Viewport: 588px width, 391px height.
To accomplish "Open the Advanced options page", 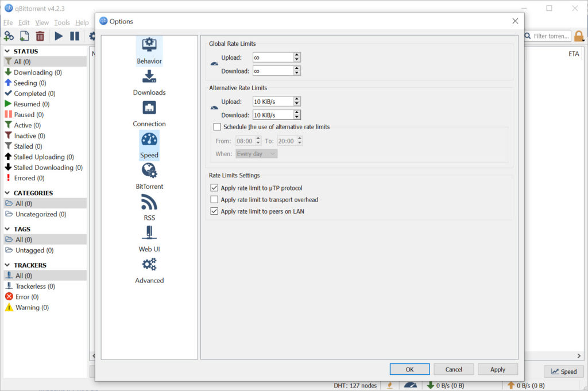I will tap(149, 270).
